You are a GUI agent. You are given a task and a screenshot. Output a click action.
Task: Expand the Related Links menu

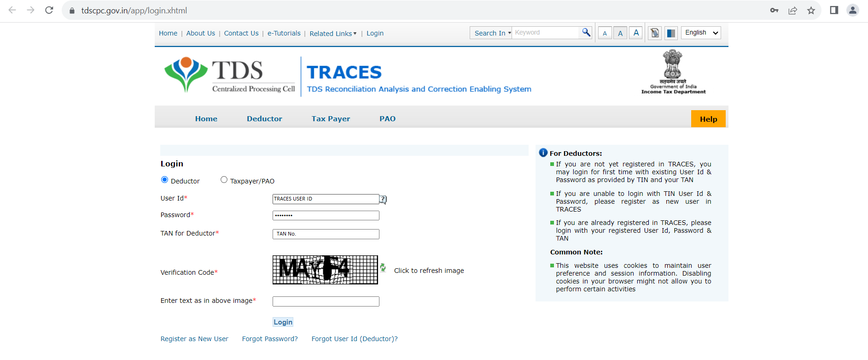coord(333,34)
